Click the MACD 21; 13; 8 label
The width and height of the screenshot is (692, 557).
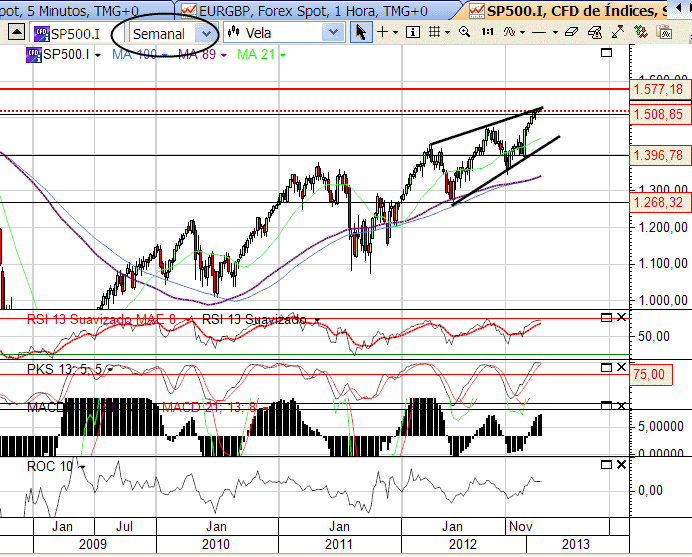[x=209, y=406]
